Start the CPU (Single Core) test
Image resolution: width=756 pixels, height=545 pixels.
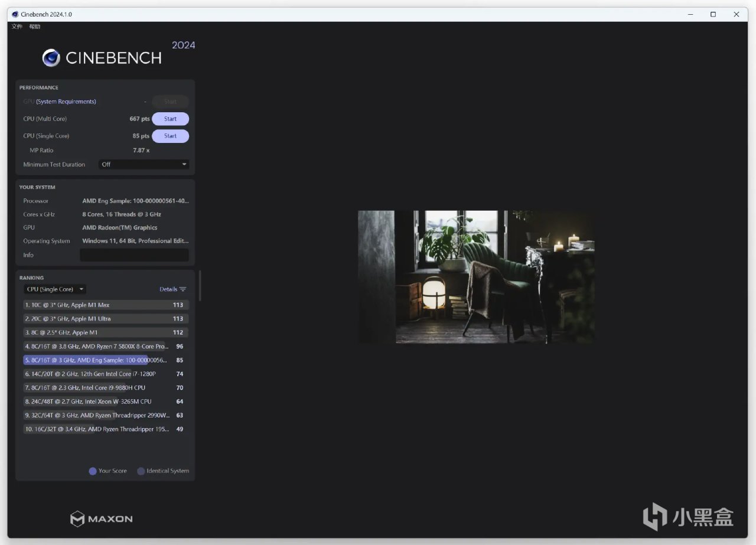[x=170, y=136]
